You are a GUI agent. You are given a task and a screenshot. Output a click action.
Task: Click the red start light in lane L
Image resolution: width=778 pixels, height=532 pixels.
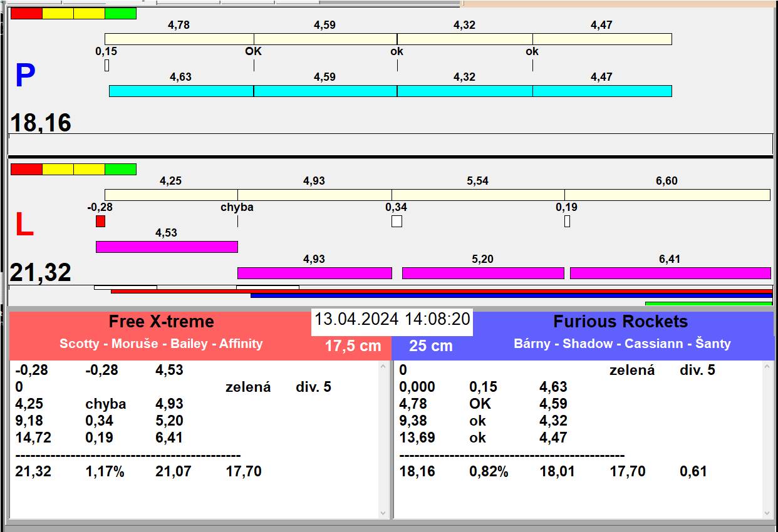tap(27, 169)
